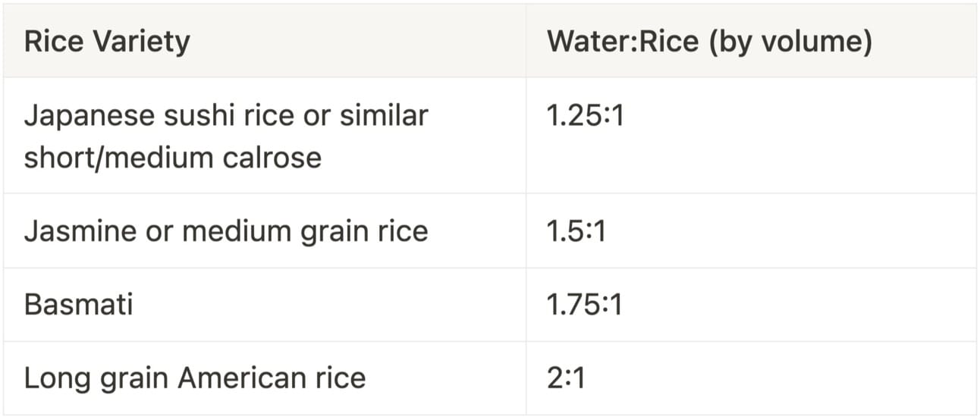
Task: Select the 1.75:1 ratio cell
Action: 585,305
